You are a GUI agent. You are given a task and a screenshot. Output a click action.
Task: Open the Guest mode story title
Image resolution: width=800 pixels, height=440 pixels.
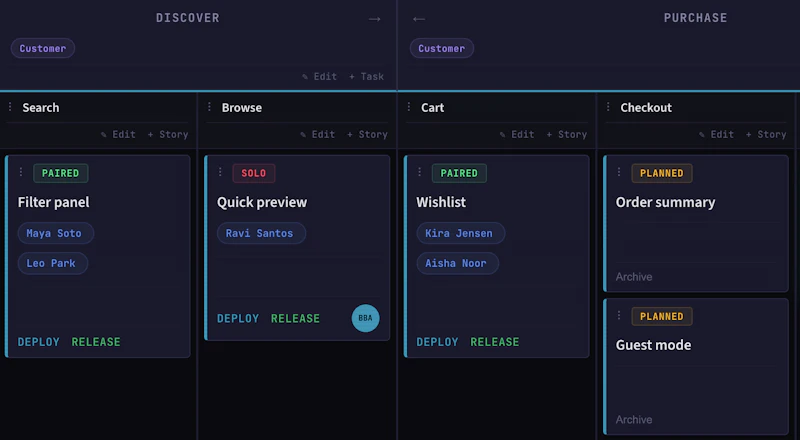coord(654,345)
